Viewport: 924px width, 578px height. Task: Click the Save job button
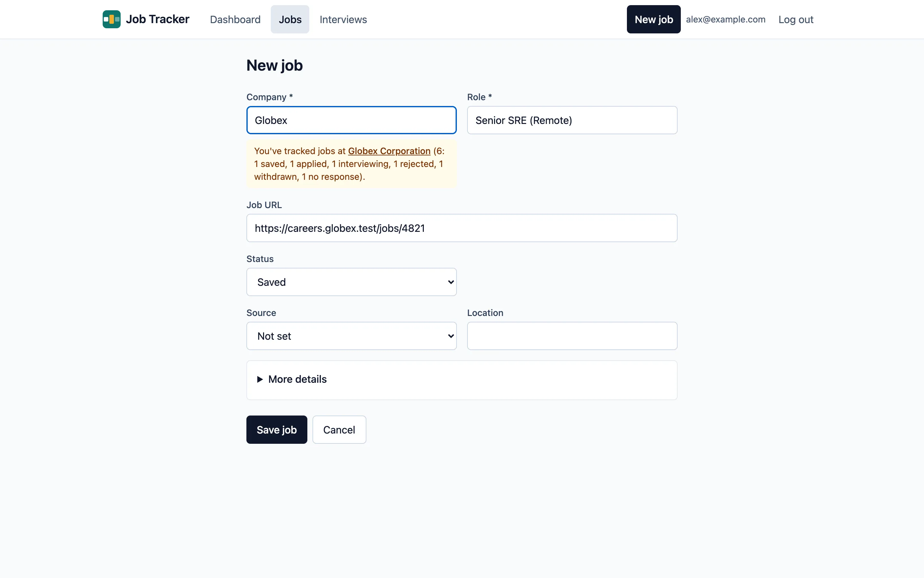(x=277, y=430)
